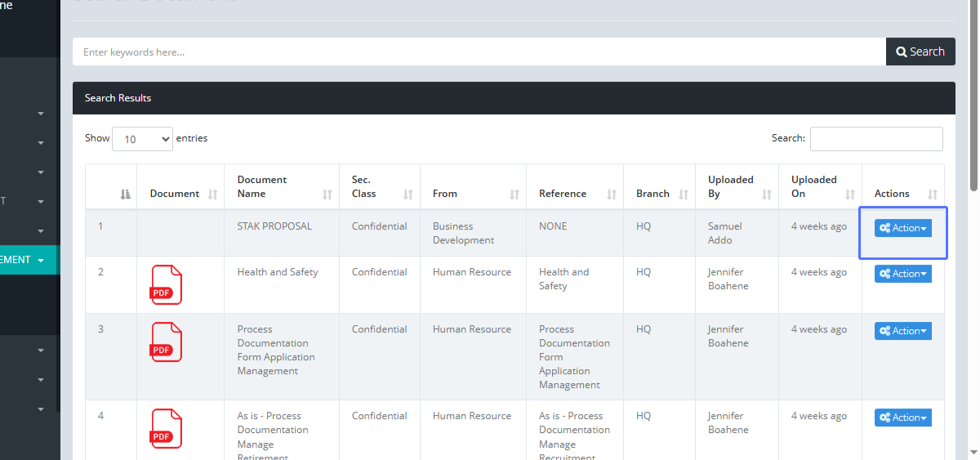The height and width of the screenshot is (460, 980).
Task: Sort table by Uploaded By column
Action: tap(737, 187)
